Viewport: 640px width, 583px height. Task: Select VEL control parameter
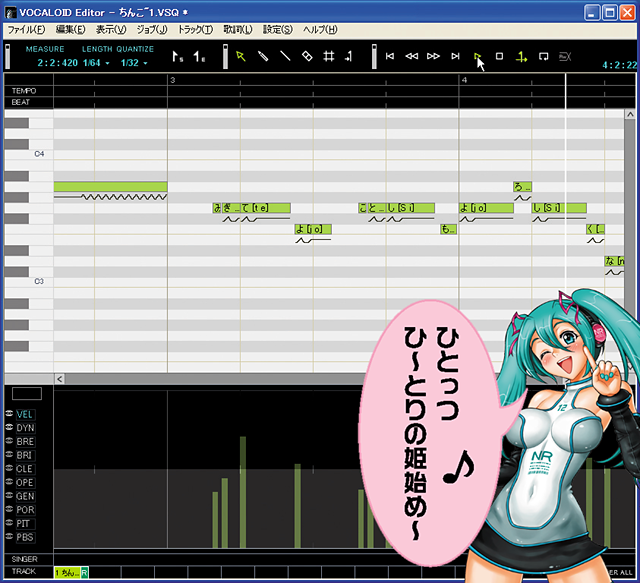25,414
